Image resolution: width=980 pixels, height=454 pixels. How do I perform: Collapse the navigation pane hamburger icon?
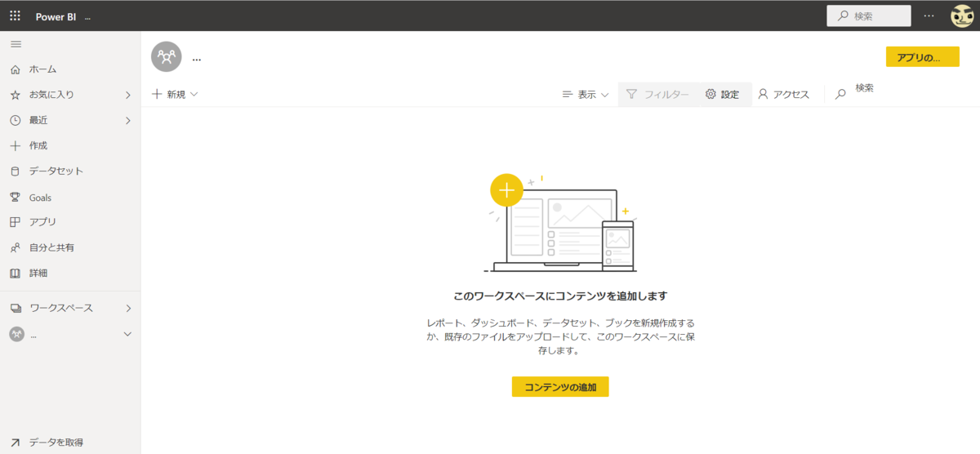[16, 44]
